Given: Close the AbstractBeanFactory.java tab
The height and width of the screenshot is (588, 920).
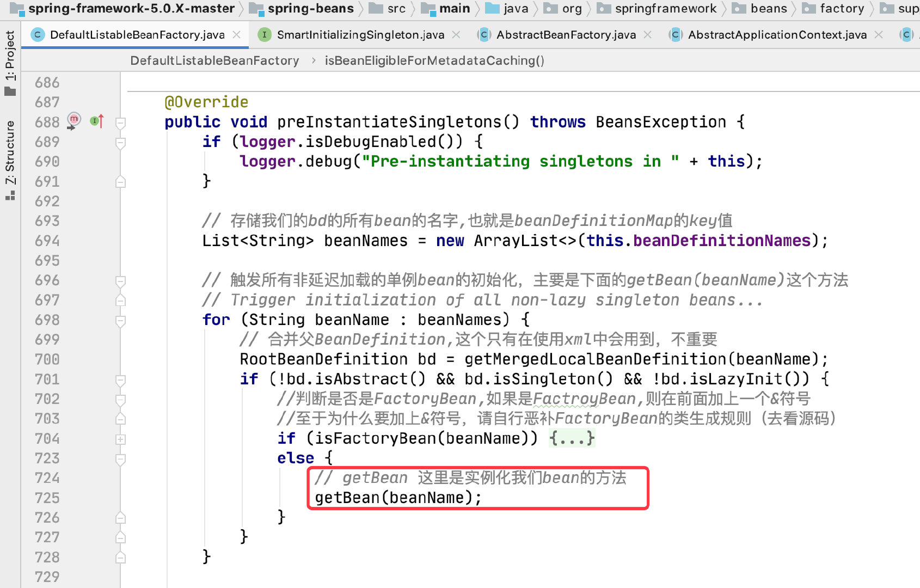Looking at the screenshot, I should (x=648, y=35).
